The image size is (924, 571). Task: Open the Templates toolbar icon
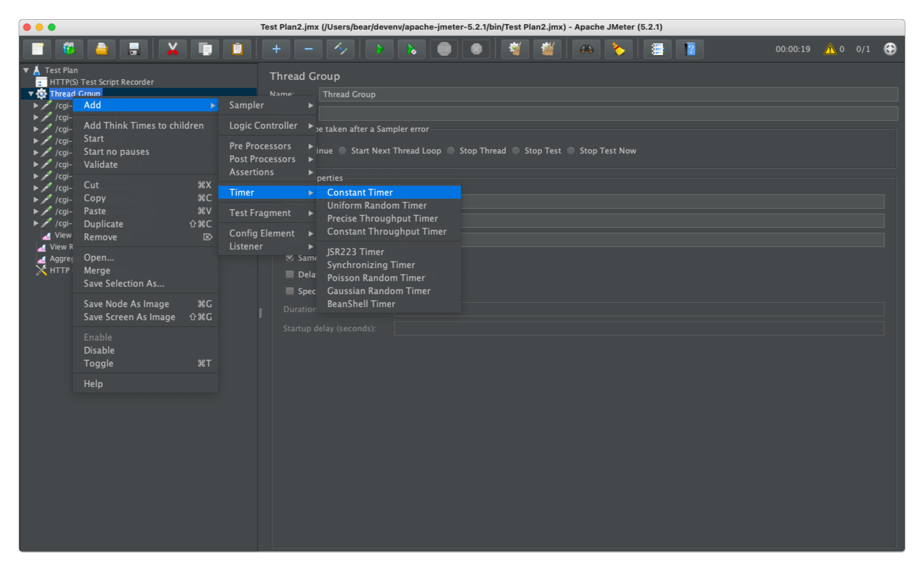tap(69, 49)
